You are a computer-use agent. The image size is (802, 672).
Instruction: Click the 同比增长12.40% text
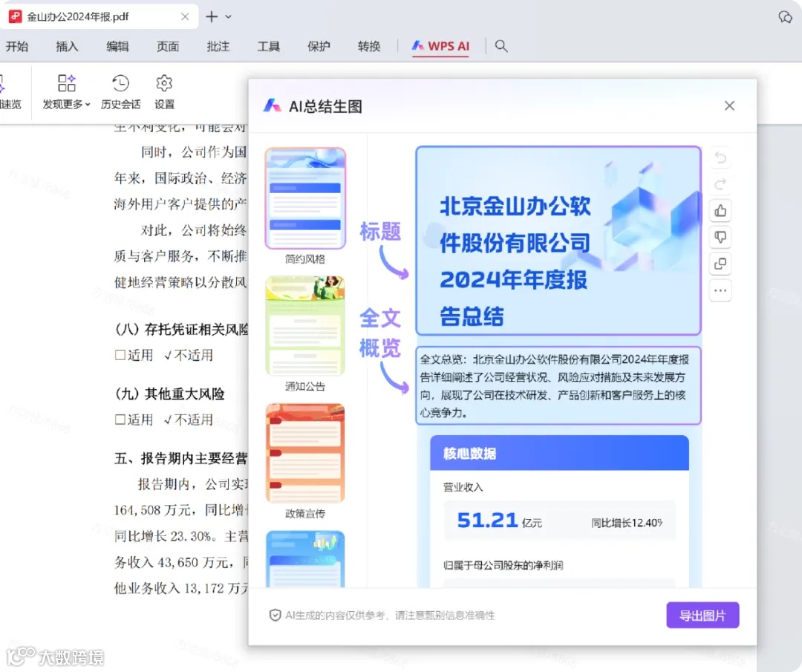pyautogui.click(x=627, y=523)
